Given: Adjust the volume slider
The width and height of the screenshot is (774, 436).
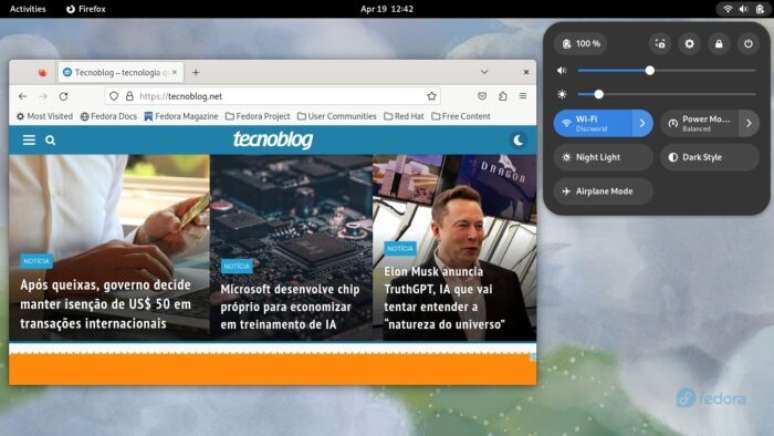Looking at the screenshot, I should pos(666,71).
